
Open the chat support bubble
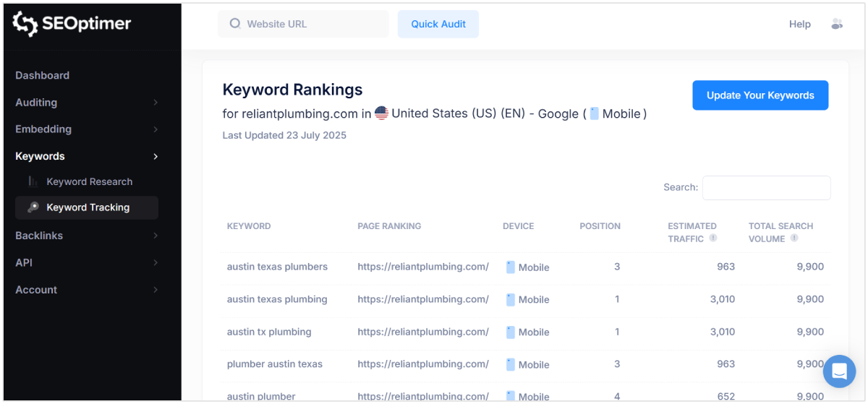(839, 371)
